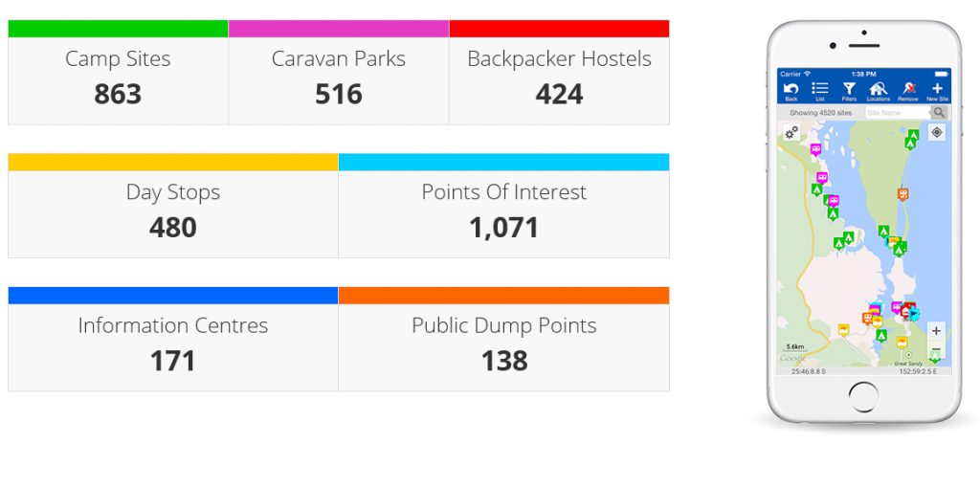Viewport: 980px width, 488px height.
Task: Select the Caravan Parks stat tile
Action: [339, 73]
